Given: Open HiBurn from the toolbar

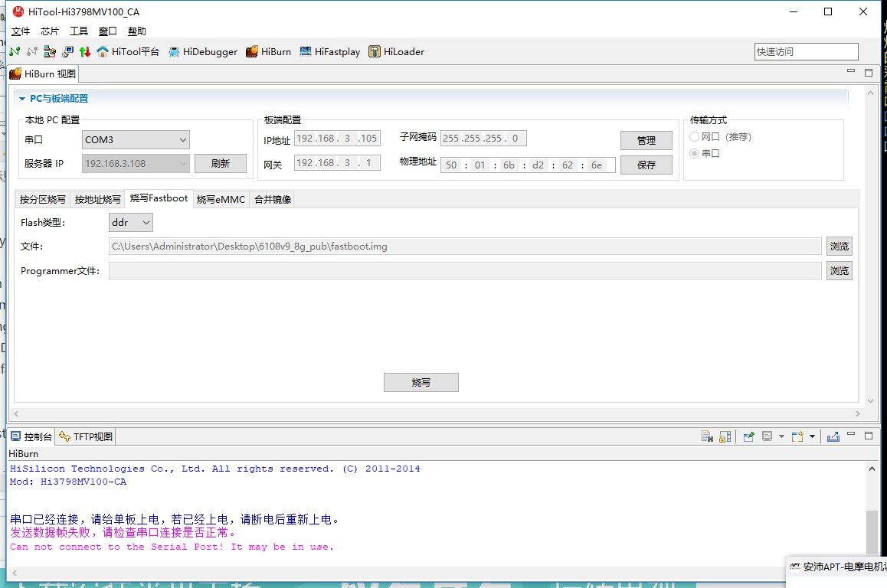Looking at the screenshot, I should pyautogui.click(x=268, y=51).
